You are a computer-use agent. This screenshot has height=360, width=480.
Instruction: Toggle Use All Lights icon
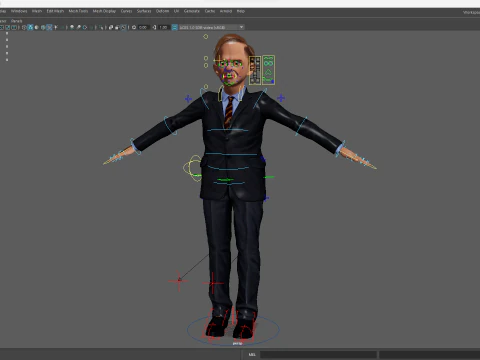tap(56, 27)
